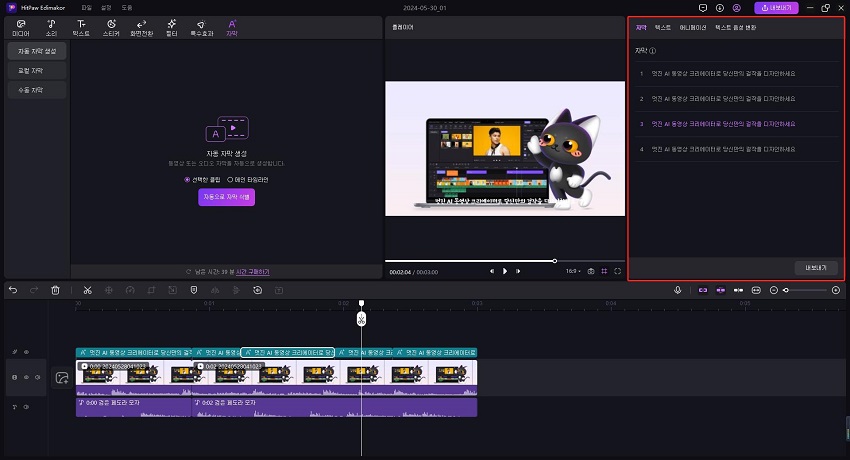
Task: Select 수동 자막 in left sidebar
Action: [37, 90]
